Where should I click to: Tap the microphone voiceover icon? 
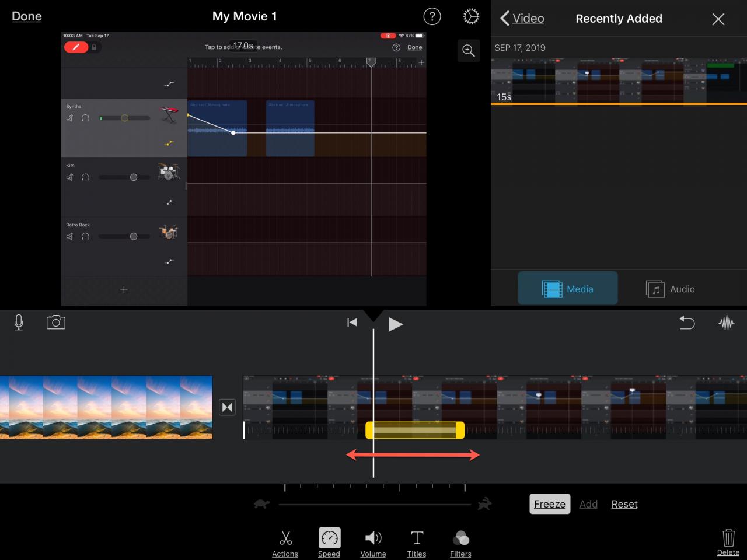click(19, 322)
